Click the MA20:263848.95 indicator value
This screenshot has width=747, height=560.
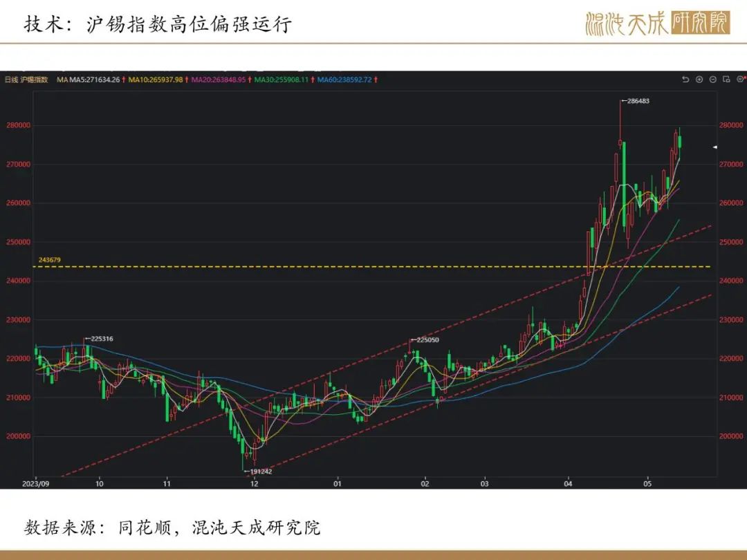coord(219,80)
